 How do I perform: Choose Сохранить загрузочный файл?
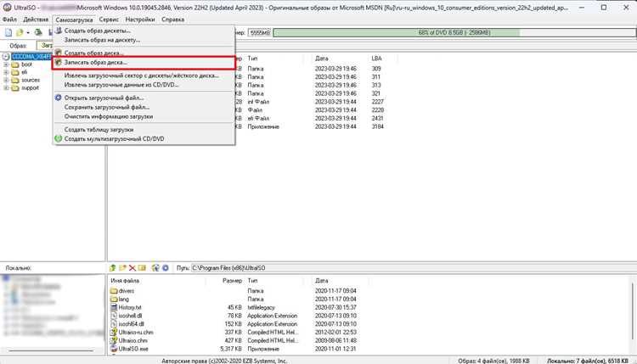[144, 107]
